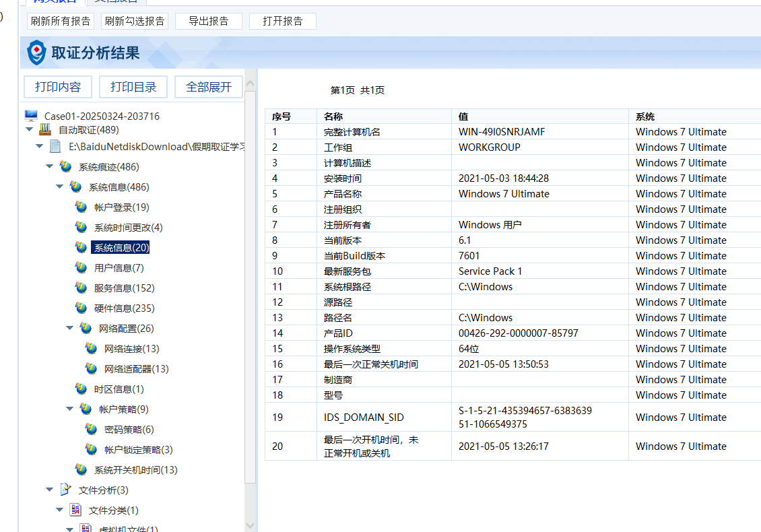Click the icon beside 系统时间更改(4)
761x532 pixels.
[x=81, y=228]
